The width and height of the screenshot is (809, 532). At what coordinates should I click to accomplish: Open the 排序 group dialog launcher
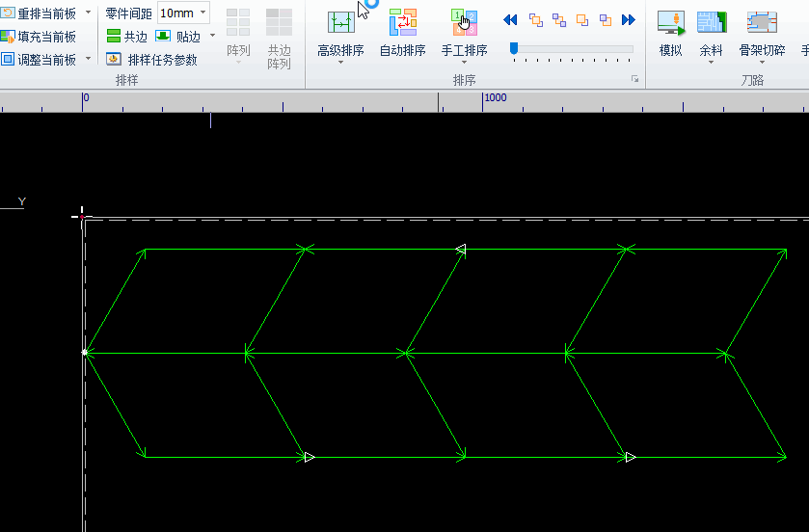(635, 80)
